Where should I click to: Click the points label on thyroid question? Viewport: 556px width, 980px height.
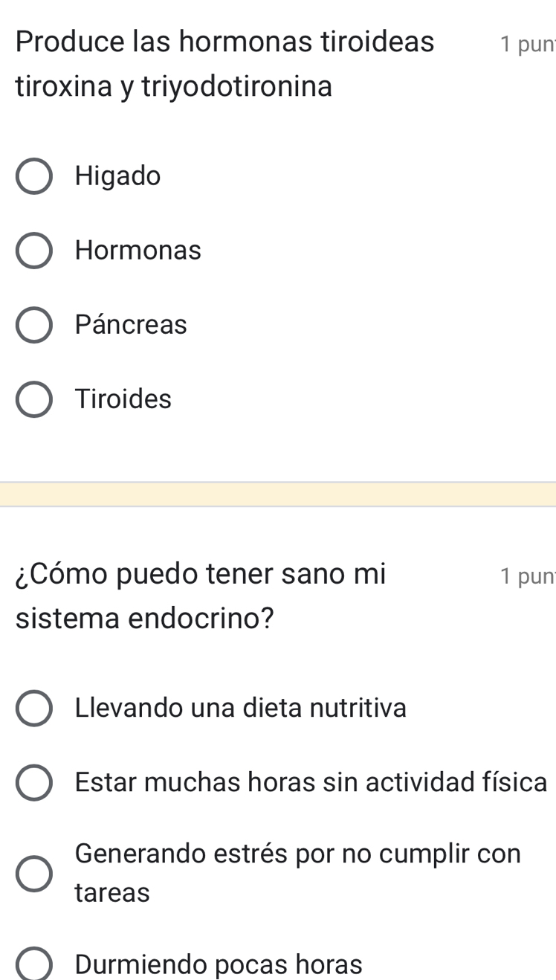527,44
